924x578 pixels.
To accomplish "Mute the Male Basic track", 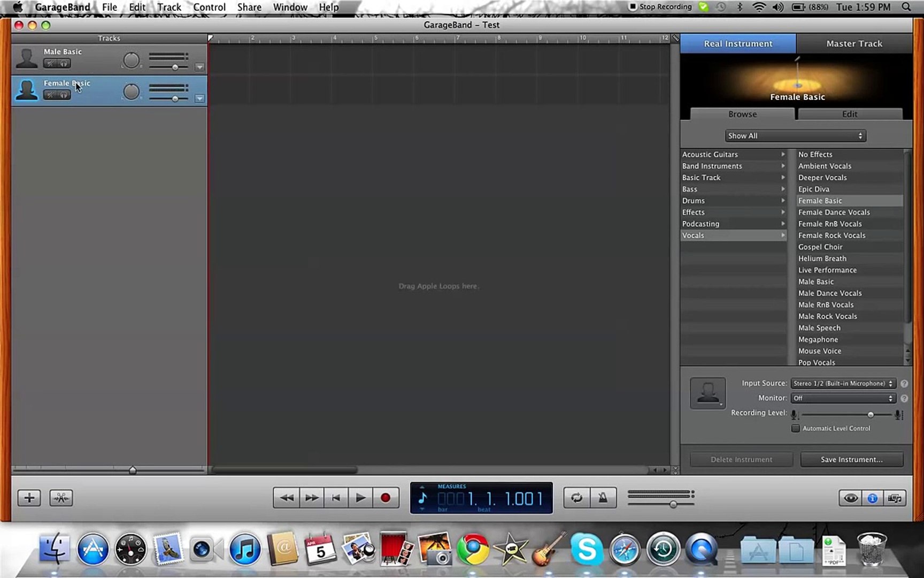I will [50, 64].
